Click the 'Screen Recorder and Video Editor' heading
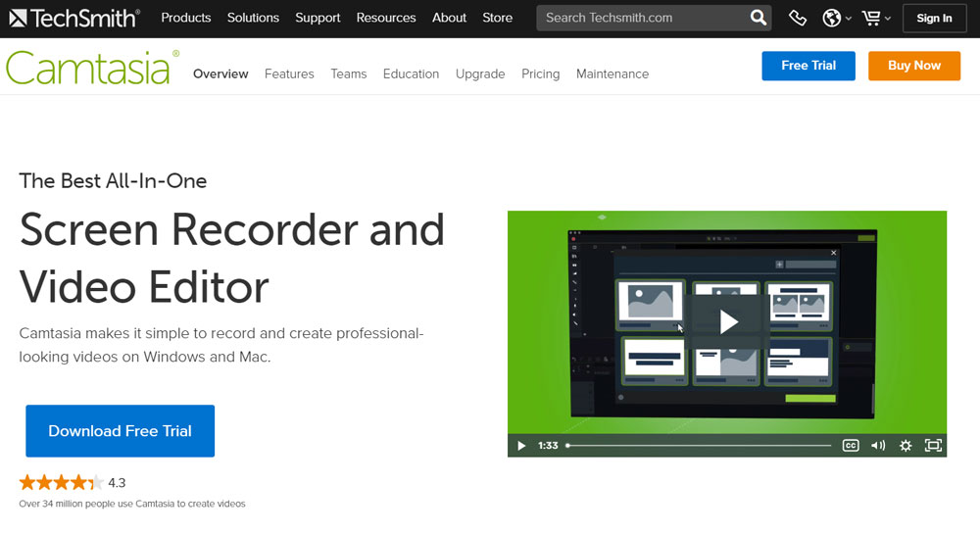Screen dimensions: 980x534 coord(232,258)
